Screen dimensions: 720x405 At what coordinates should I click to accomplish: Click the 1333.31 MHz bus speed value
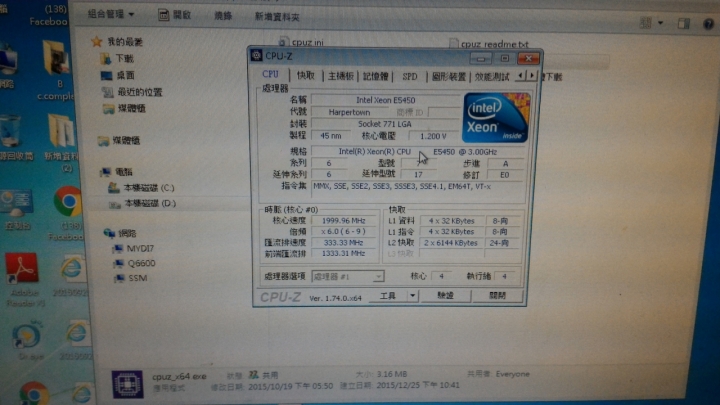(x=343, y=253)
